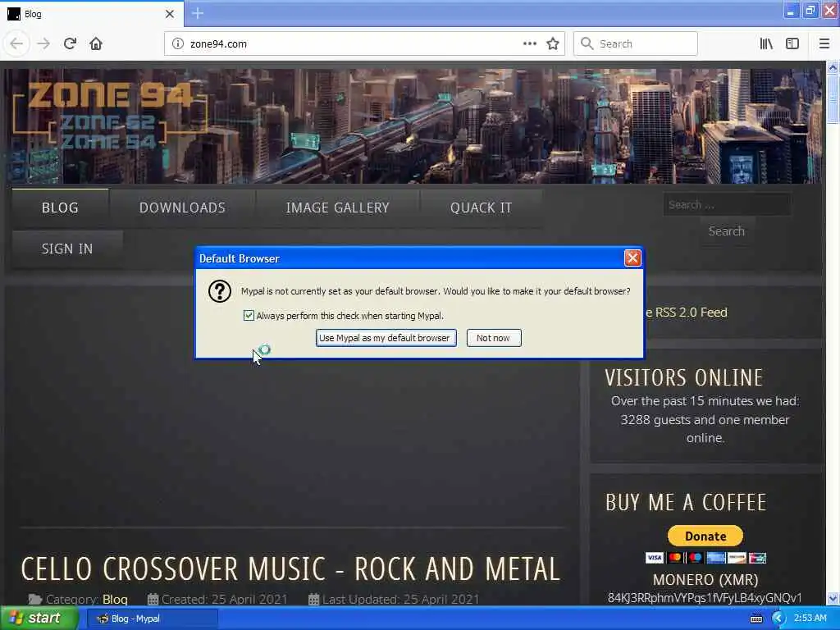Click the keyboard tray icon
840x630 pixels.
(x=756, y=619)
